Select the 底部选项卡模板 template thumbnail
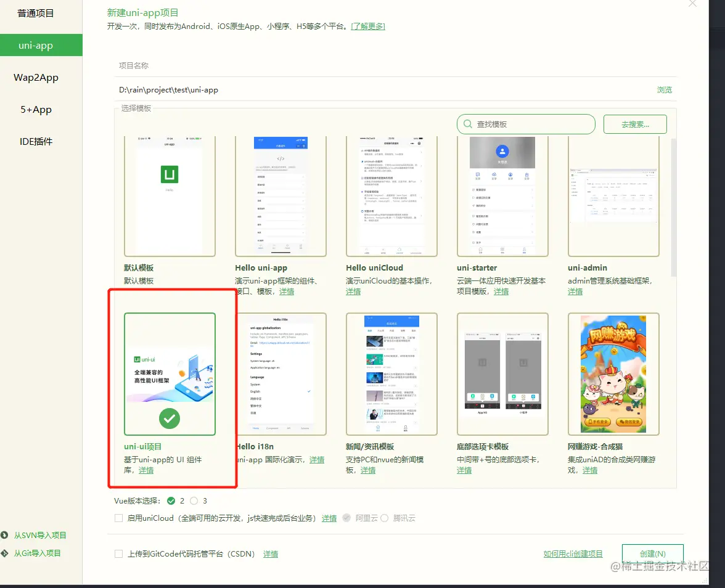 point(502,374)
